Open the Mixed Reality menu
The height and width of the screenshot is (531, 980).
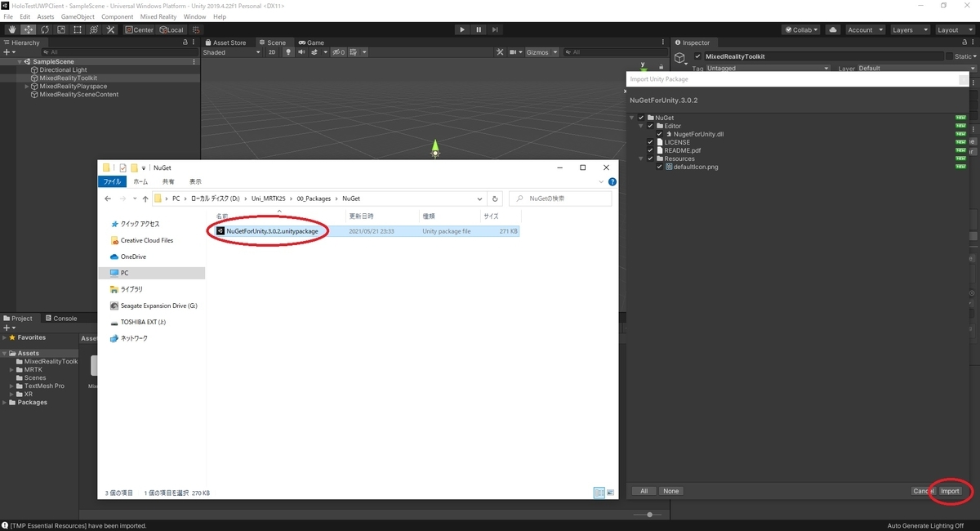point(158,16)
